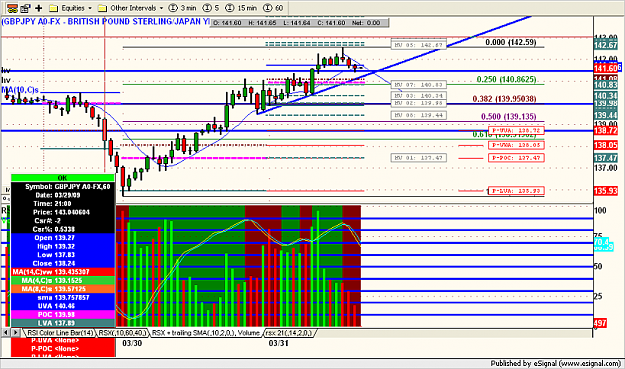This screenshot has width=625, height=369.
Task: Click the magenta POC 139.98 row
Action: point(63,314)
